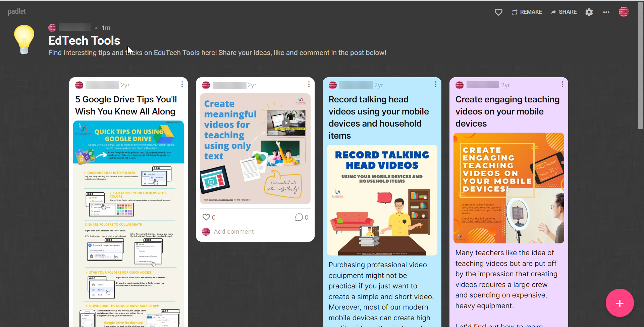
Task: Click author avatar on Record talking head post
Action: (x=333, y=85)
